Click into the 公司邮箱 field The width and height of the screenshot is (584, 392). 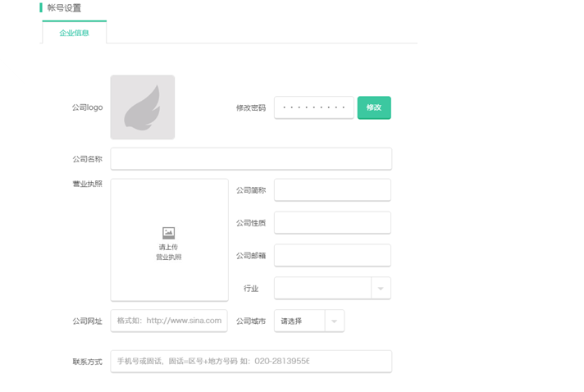(332, 255)
